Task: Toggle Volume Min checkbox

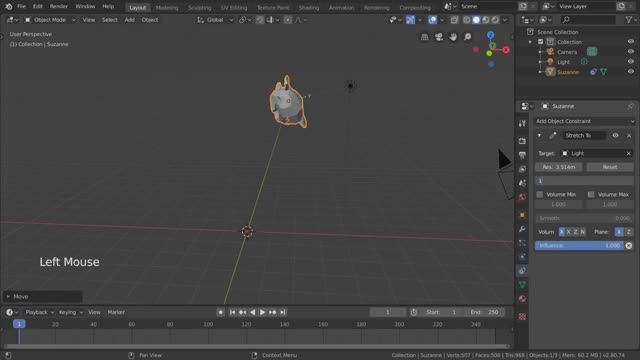Action: (540, 194)
